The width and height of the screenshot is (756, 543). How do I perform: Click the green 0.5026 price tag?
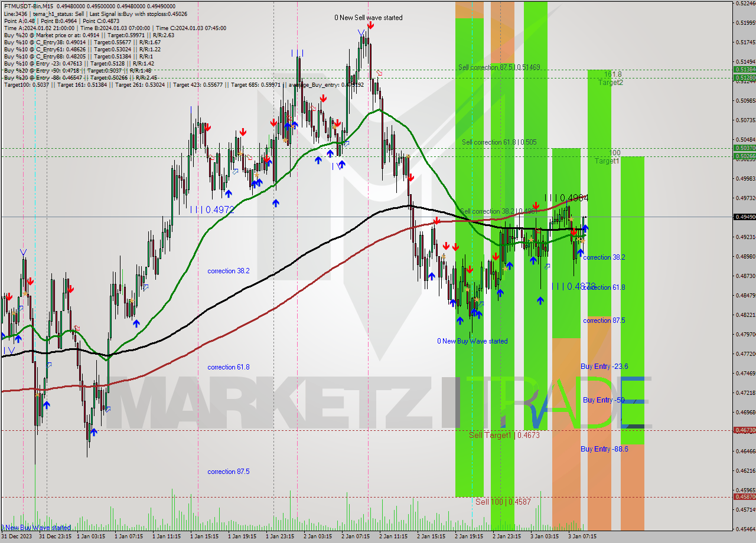point(744,156)
